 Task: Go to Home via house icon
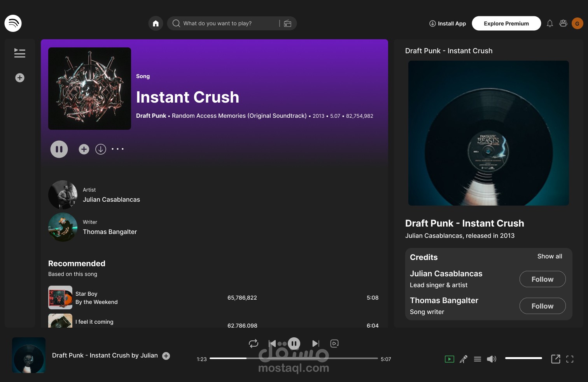156,23
